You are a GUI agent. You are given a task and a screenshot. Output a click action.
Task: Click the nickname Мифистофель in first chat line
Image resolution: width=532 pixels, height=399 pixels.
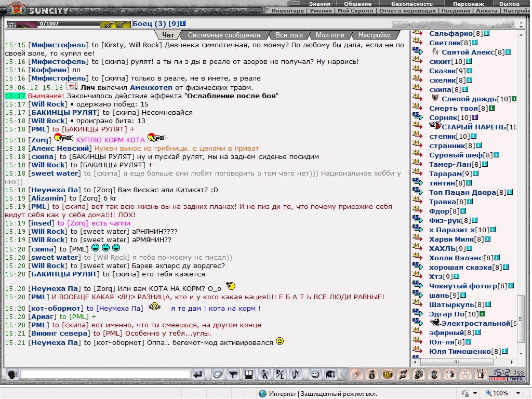pyautogui.click(x=58, y=45)
